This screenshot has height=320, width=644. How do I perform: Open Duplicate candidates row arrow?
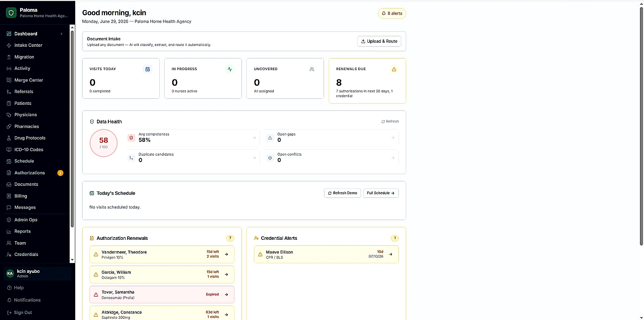(254, 158)
